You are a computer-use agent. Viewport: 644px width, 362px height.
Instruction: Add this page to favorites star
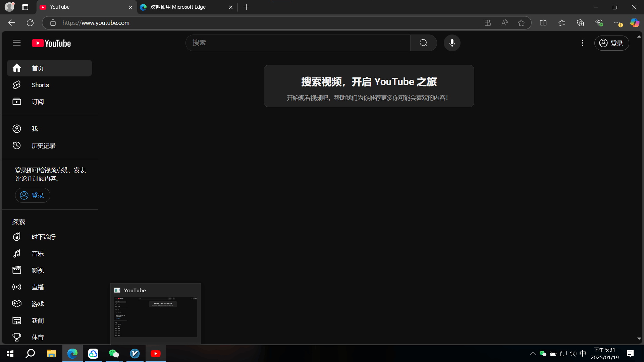pyautogui.click(x=521, y=23)
